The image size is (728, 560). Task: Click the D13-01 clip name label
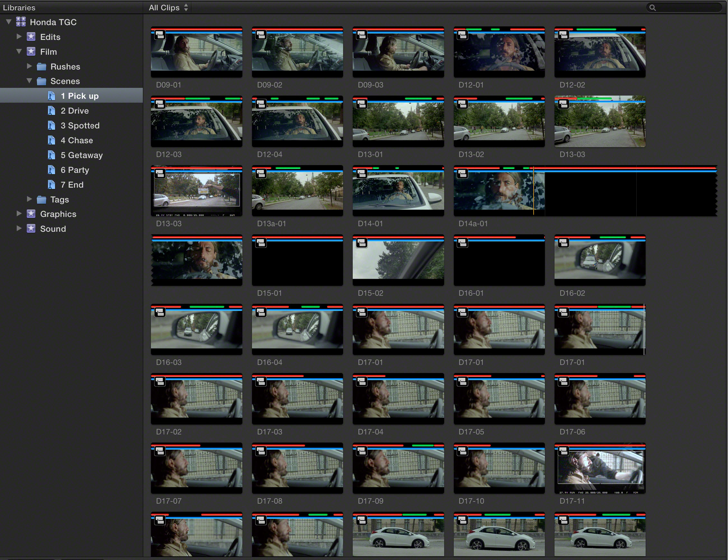pos(370,154)
